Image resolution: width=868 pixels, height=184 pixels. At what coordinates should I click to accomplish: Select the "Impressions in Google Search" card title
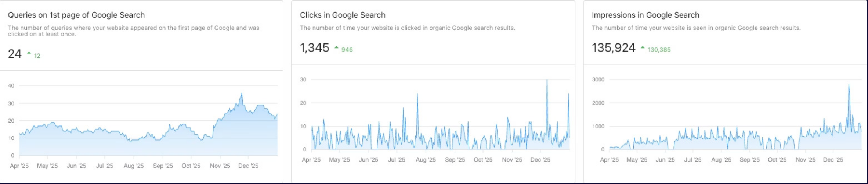(645, 15)
